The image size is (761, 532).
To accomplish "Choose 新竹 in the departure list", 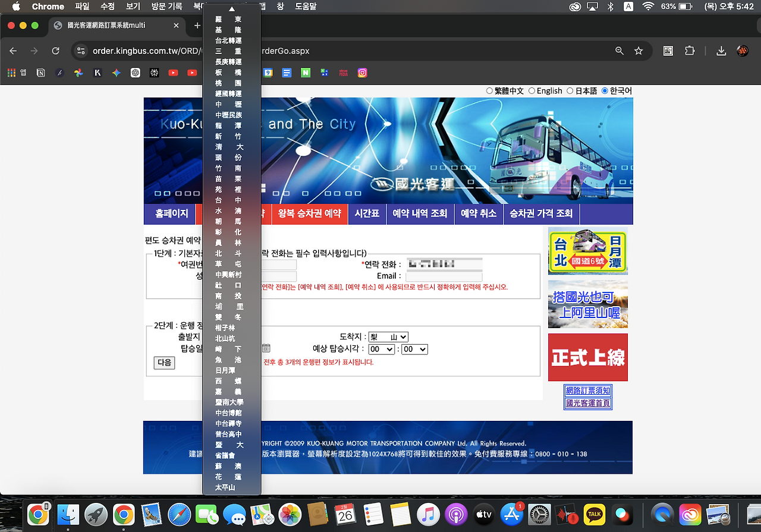I will [228, 136].
